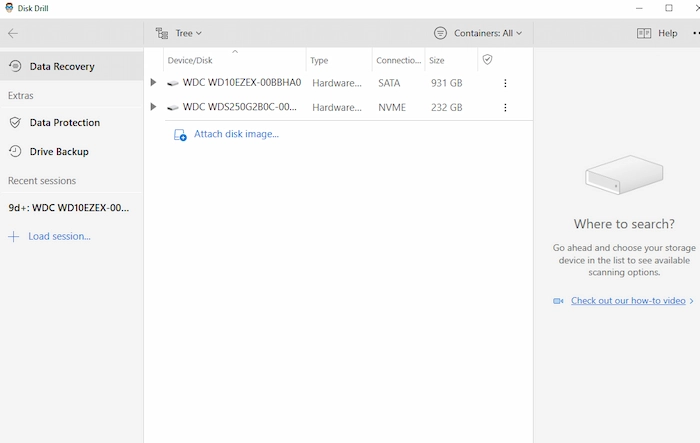This screenshot has width=700, height=443.
Task: Click the protection shield column header icon
Action: point(488,59)
